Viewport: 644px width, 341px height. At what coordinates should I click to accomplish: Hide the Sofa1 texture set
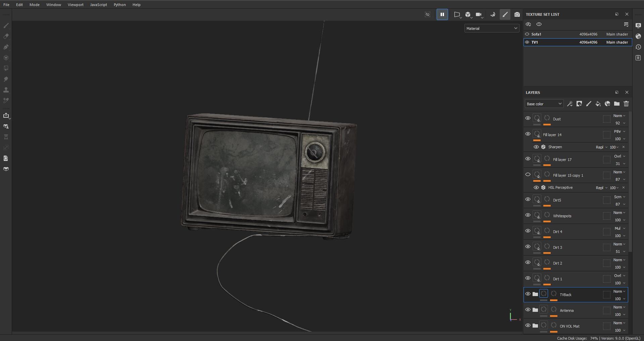(527, 34)
